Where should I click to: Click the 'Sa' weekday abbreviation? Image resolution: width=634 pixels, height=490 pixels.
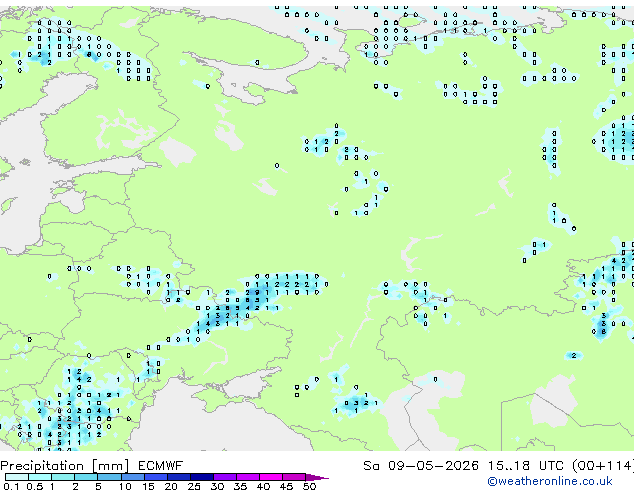tap(371, 466)
